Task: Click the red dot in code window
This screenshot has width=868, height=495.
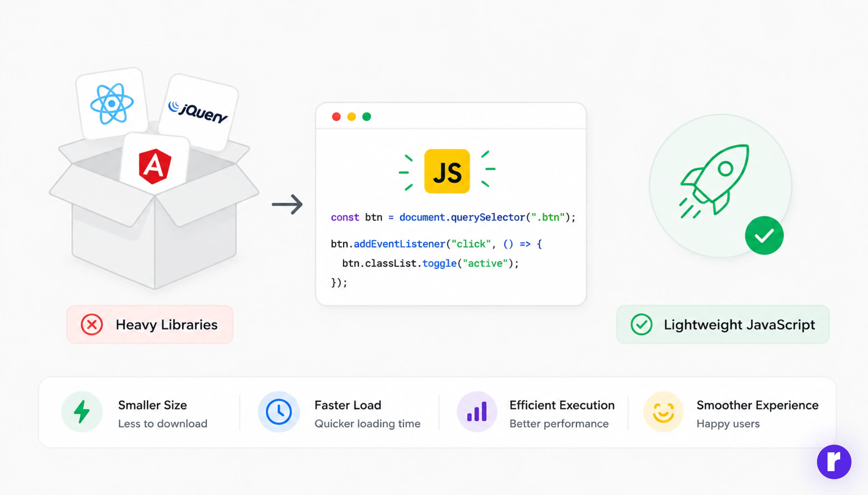Action: click(336, 117)
